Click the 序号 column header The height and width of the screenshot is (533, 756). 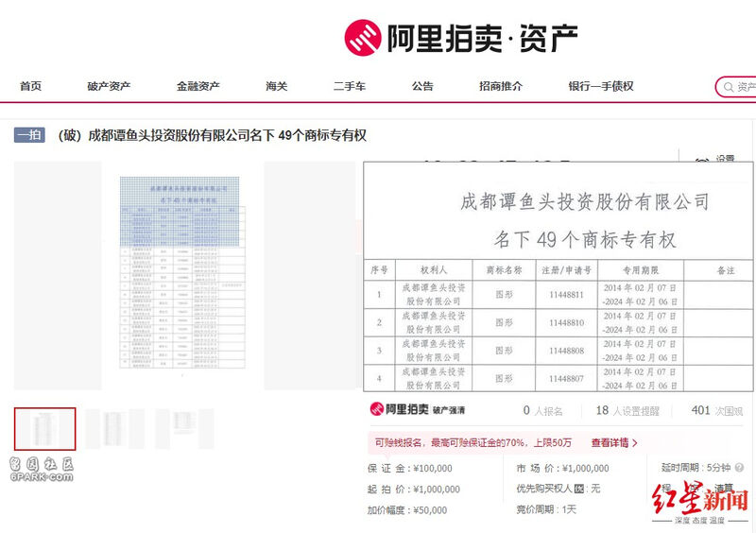point(379,270)
